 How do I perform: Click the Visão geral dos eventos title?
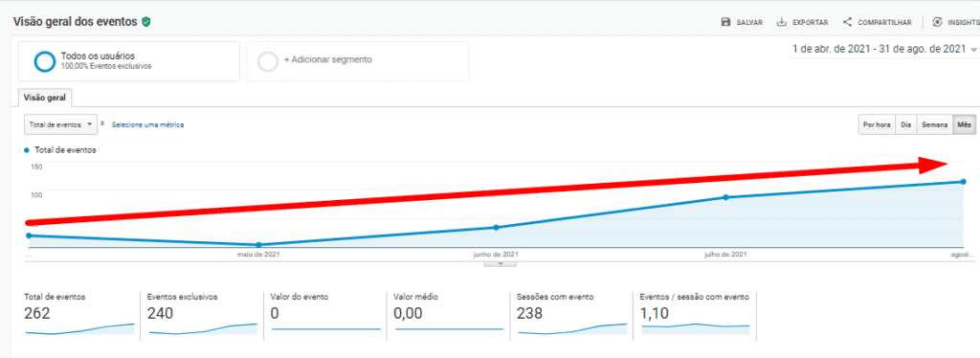click(x=75, y=22)
